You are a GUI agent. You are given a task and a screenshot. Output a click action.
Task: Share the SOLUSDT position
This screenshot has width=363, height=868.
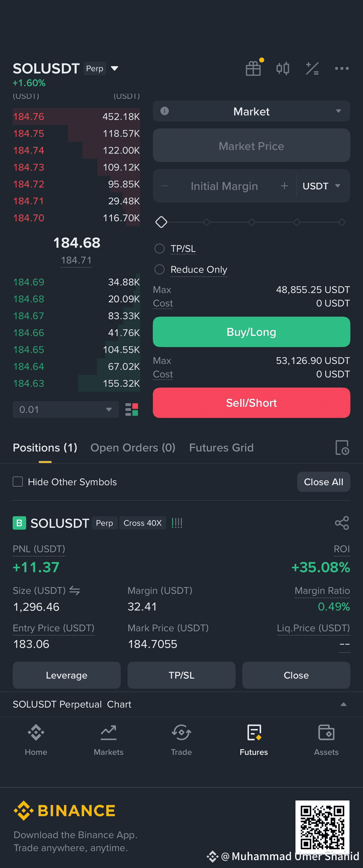[342, 523]
